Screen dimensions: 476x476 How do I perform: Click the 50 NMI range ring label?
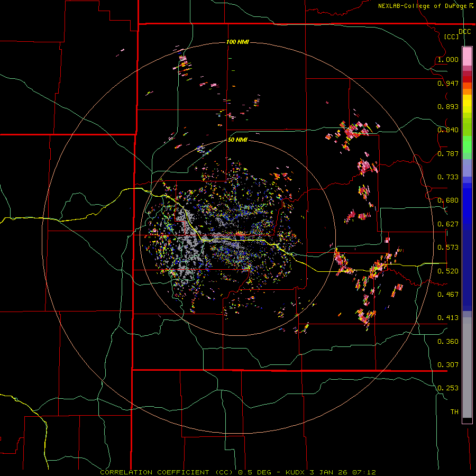(x=237, y=140)
